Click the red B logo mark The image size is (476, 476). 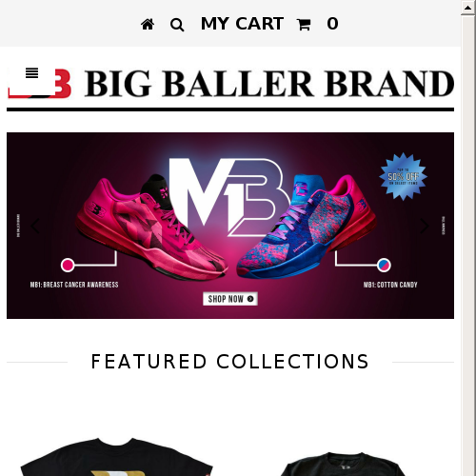(x=63, y=83)
